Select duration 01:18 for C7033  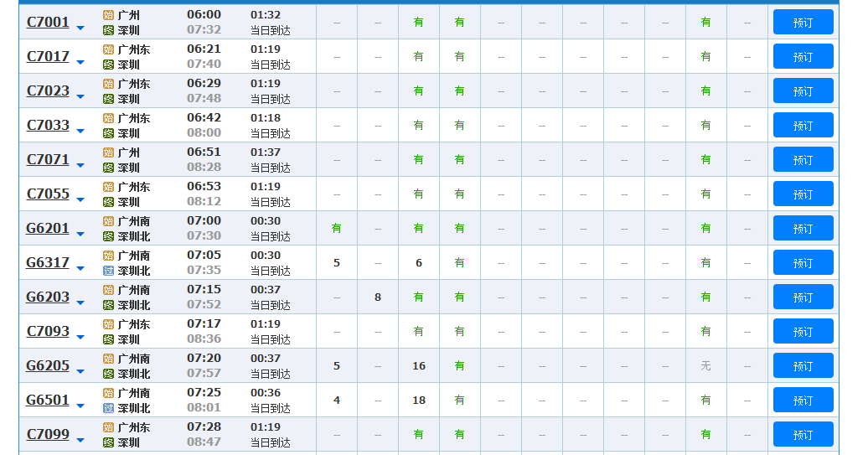[x=265, y=117]
